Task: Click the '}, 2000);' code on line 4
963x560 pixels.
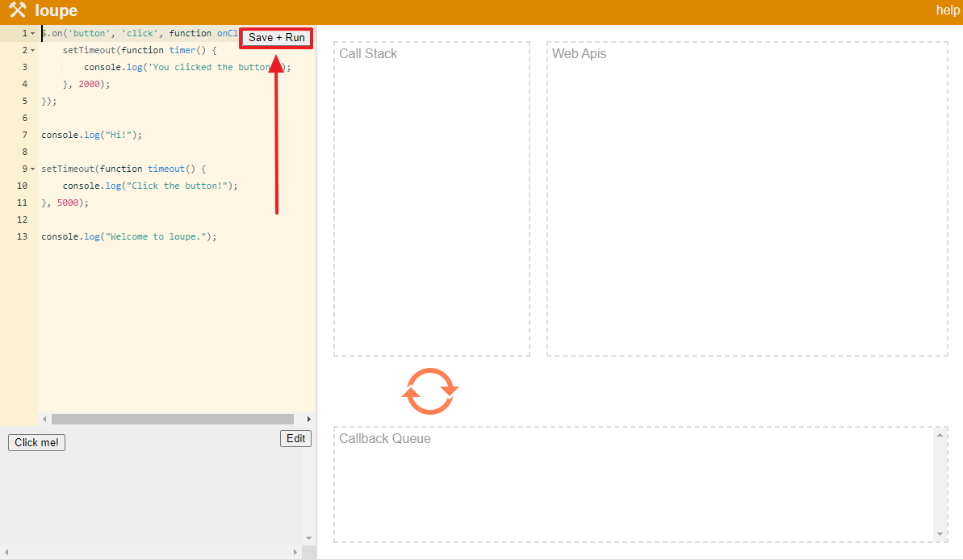Action: click(x=86, y=84)
